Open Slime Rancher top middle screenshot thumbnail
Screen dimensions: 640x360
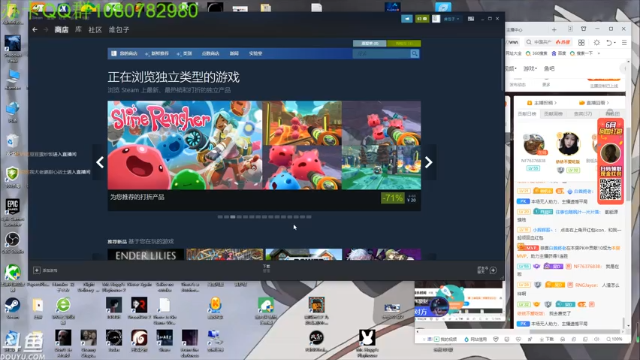click(x=302, y=123)
